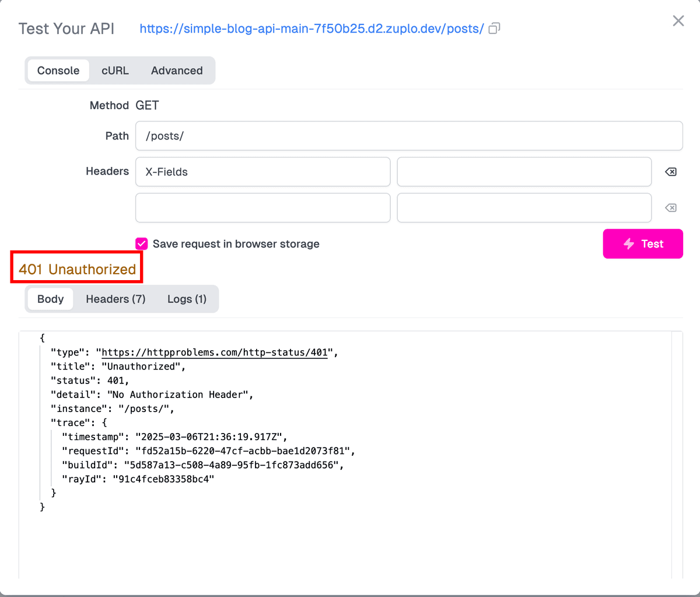The width and height of the screenshot is (700, 597).
Task: Uncheck Save request in browser storage
Action: [142, 244]
